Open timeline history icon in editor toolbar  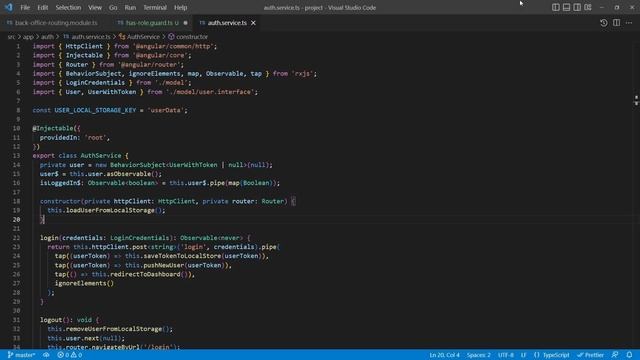(604, 23)
